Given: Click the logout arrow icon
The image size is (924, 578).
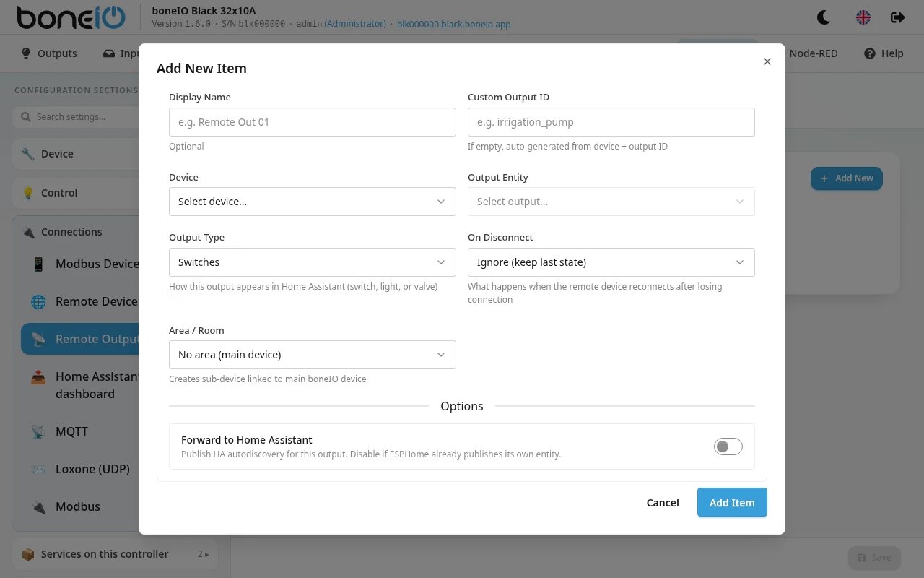Looking at the screenshot, I should tap(897, 17).
